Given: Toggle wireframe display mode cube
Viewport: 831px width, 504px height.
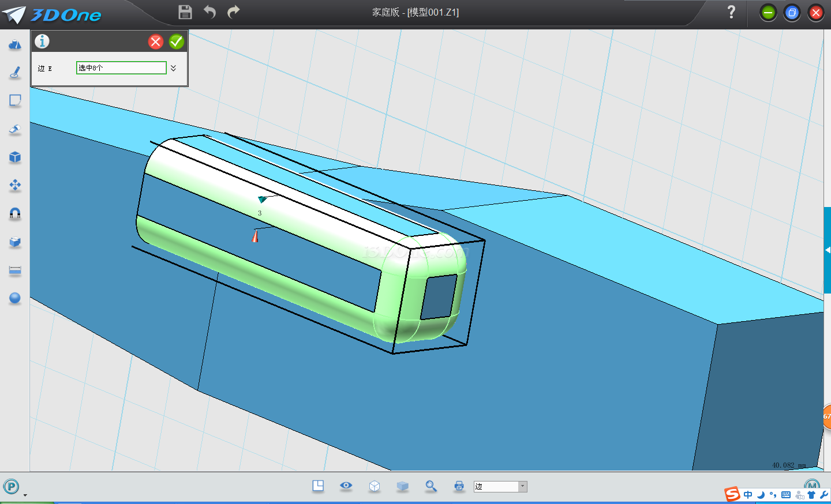Looking at the screenshot, I should pos(375,486).
